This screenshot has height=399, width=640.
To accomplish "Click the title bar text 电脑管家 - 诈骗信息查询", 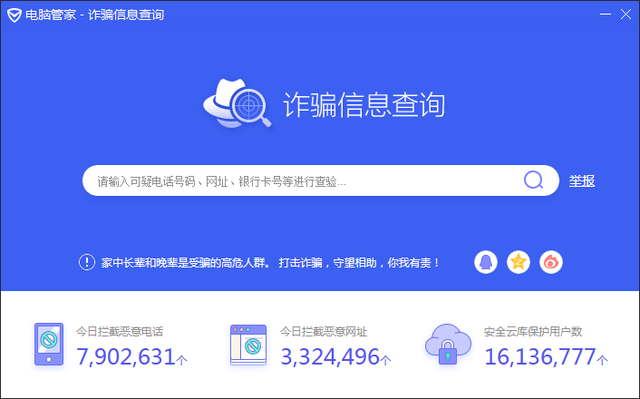I will (x=95, y=15).
